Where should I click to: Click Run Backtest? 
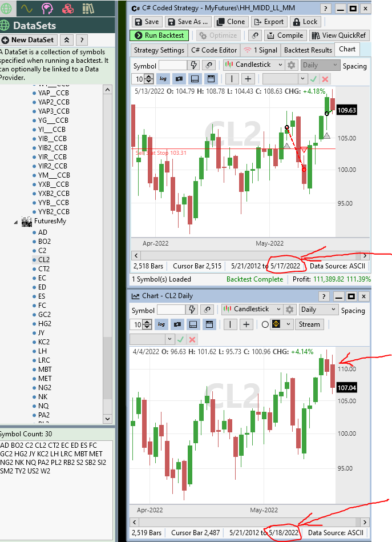(x=159, y=35)
